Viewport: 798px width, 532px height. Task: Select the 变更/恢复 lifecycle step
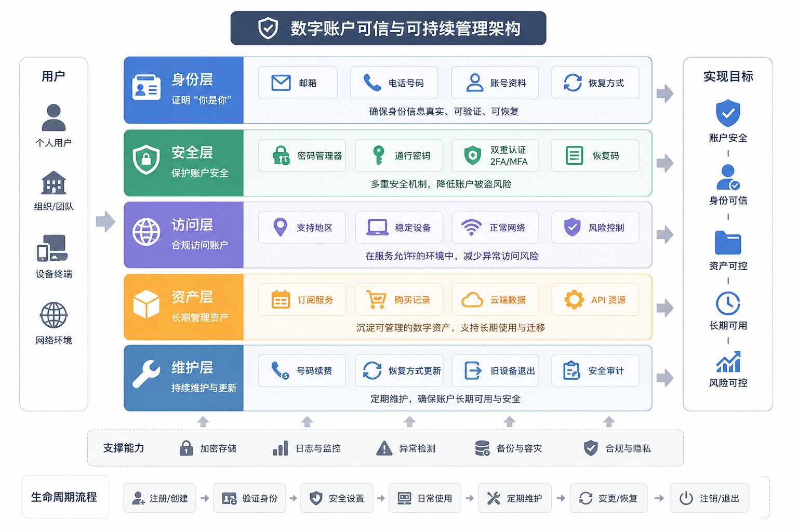point(608,498)
